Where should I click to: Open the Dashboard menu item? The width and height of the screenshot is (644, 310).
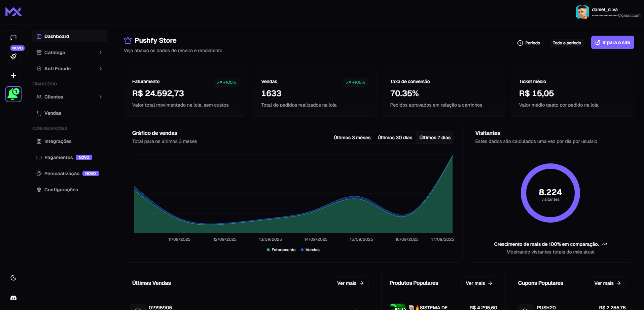coord(70,36)
